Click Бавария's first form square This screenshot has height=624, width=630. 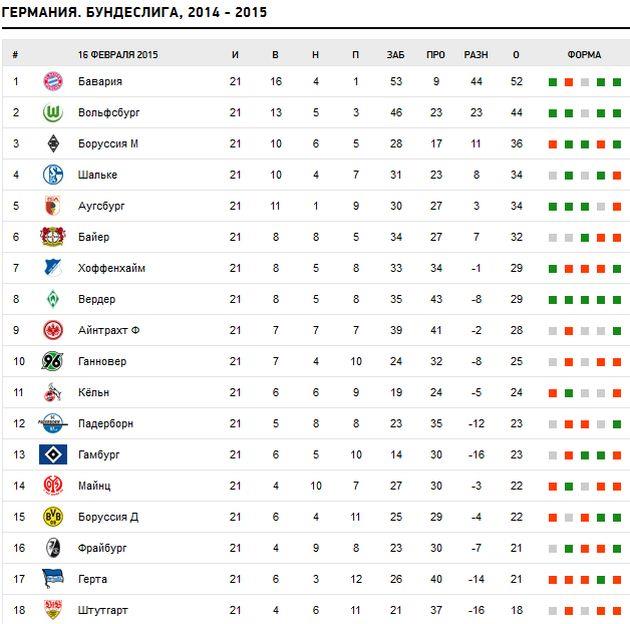pos(552,82)
